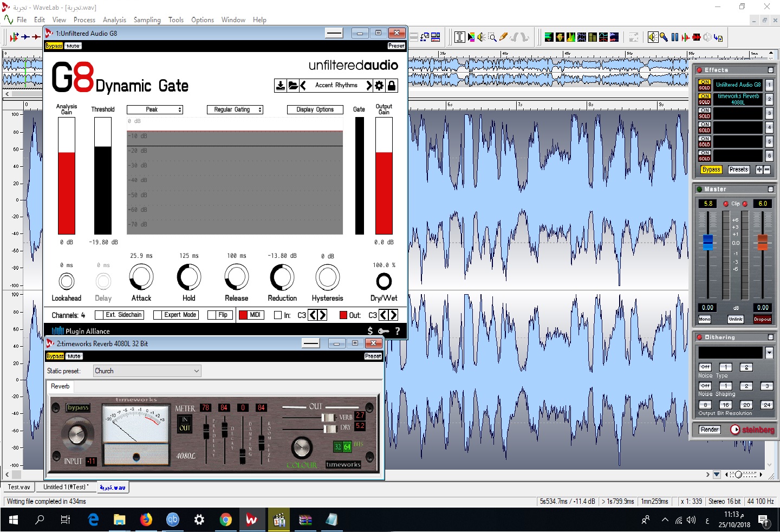780x532 pixels.
Task: Click the Reverb COLOUR knob
Action: pyautogui.click(x=302, y=448)
